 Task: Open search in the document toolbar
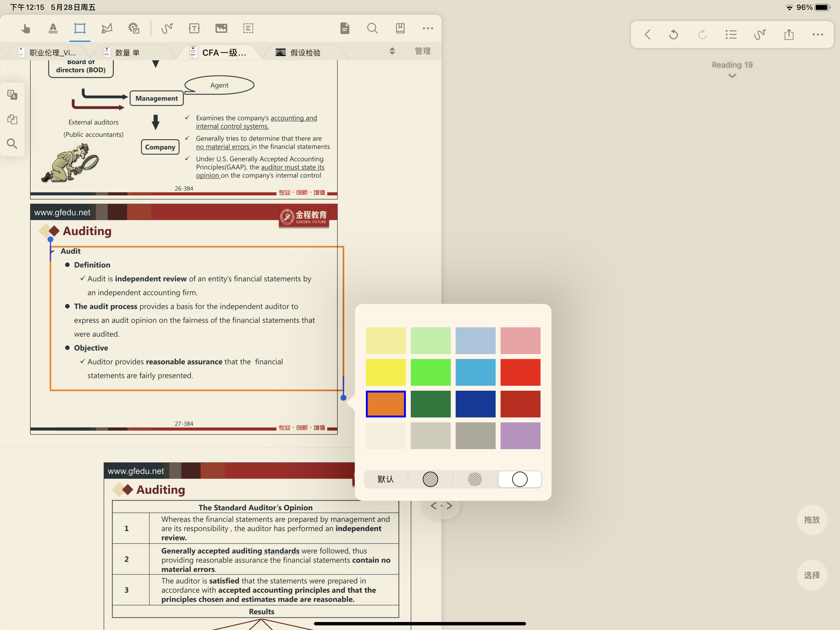pyautogui.click(x=373, y=29)
